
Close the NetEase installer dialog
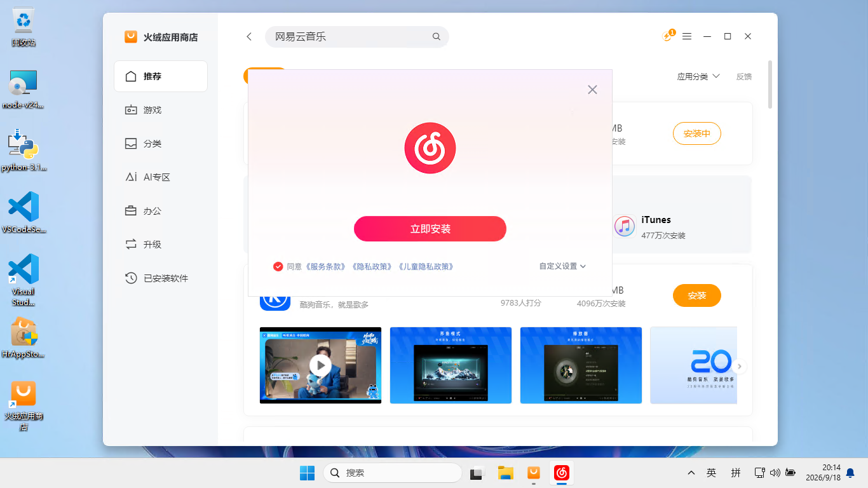[x=592, y=90]
